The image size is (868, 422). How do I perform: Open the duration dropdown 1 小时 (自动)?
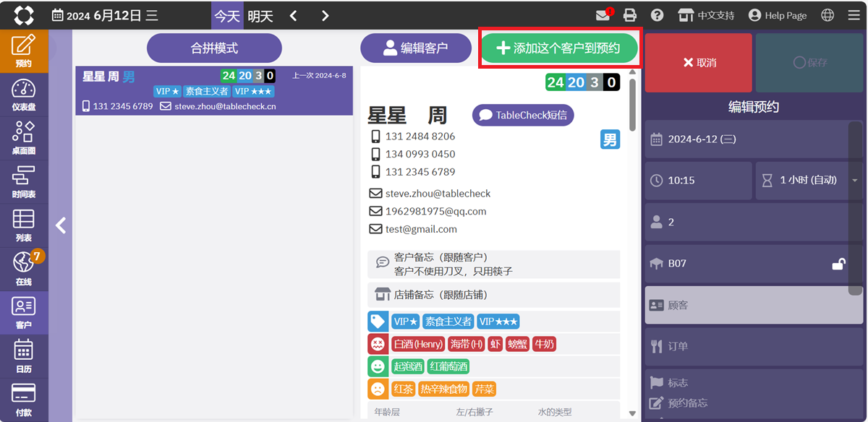click(x=808, y=180)
